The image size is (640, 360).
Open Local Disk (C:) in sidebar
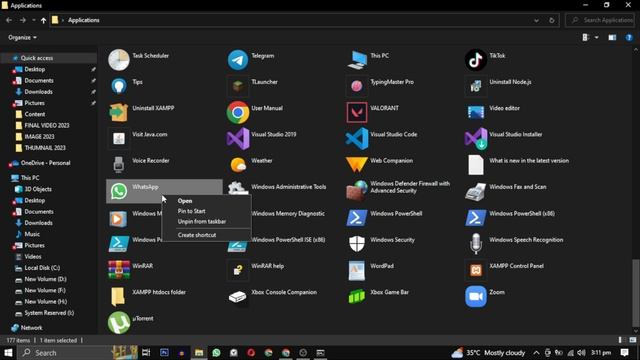pos(42,268)
